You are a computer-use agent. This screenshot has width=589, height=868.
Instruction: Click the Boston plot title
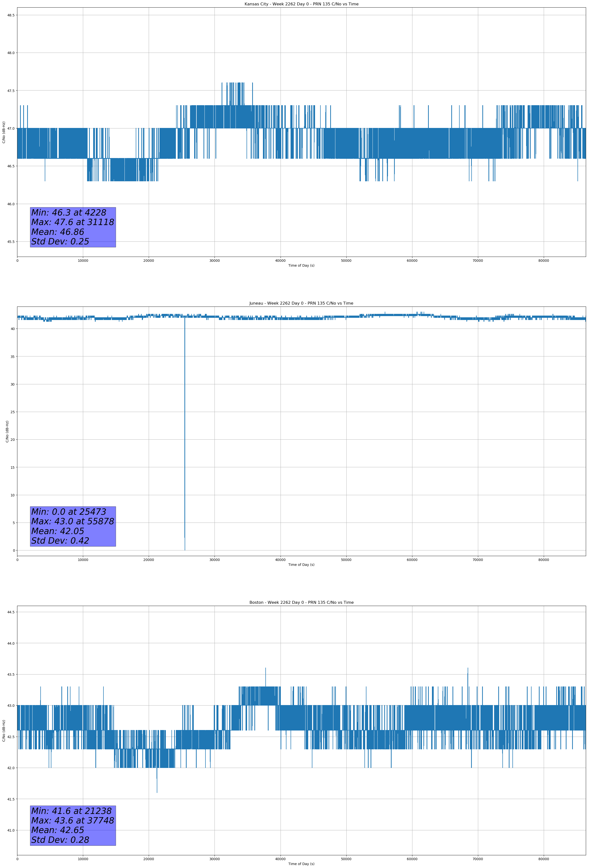301,603
